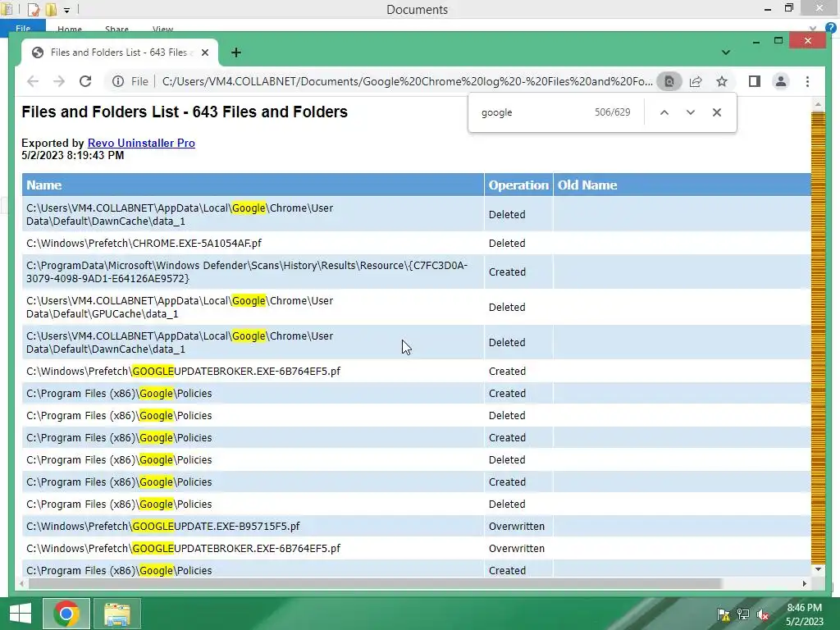Click the muted volume icon in tray
Image resolution: width=840 pixels, height=630 pixels.
pyautogui.click(x=763, y=614)
